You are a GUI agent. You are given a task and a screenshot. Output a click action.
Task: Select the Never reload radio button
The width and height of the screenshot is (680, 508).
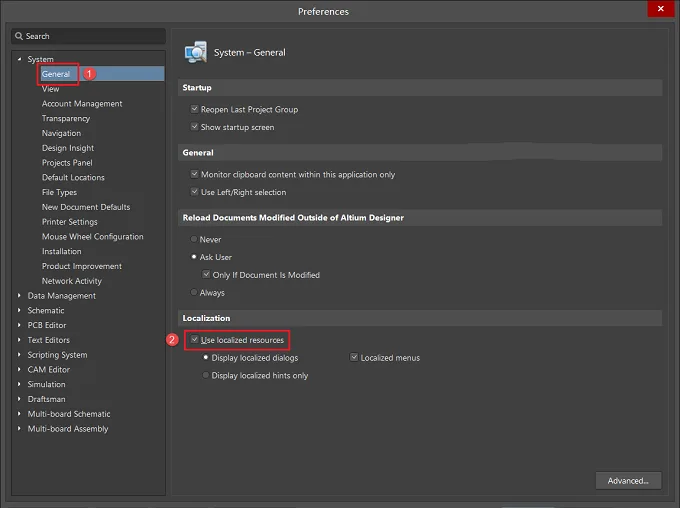point(194,239)
